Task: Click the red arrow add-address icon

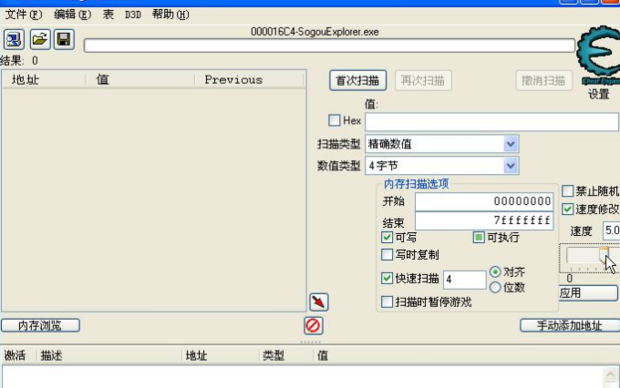Action: point(319,302)
